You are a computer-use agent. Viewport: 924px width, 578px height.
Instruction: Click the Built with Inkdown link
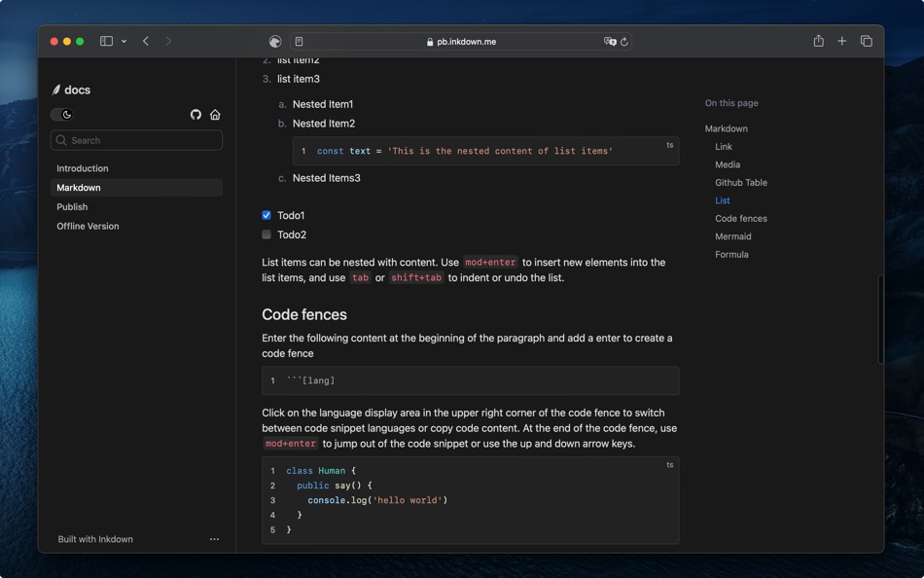point(95,539)
